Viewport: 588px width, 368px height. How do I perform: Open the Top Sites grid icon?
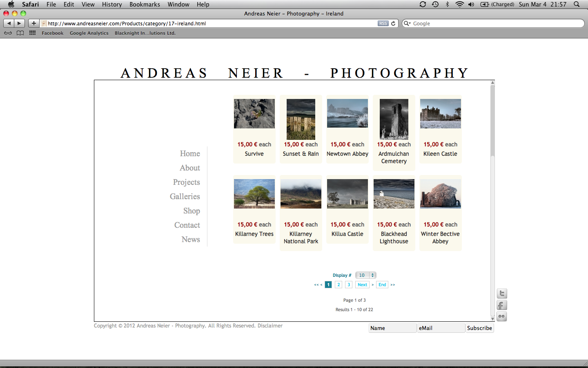coord(32,33)
